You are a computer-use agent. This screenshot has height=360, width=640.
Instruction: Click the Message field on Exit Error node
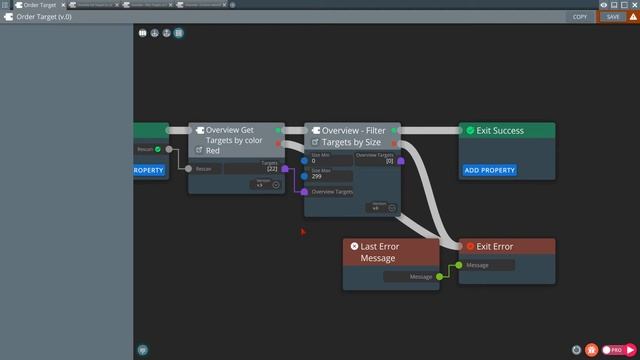coord(489,265)
